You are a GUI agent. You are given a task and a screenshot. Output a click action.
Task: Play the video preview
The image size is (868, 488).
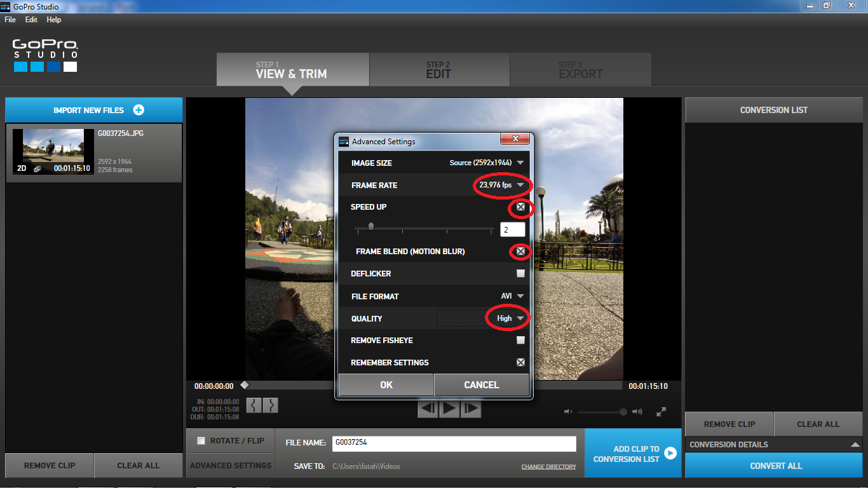[449, 409]
